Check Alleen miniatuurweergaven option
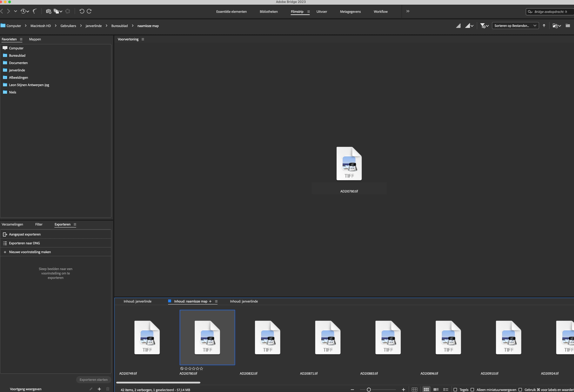 (x=472, y=390)
